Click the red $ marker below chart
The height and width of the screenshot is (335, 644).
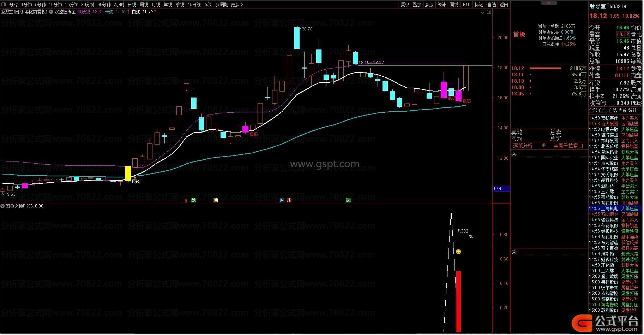186,201
